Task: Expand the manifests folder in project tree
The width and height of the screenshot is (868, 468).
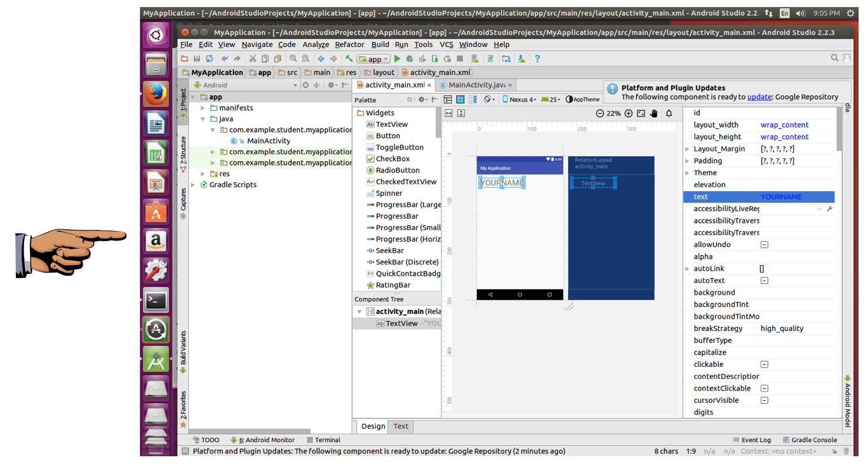Action: tap(203, 108)
